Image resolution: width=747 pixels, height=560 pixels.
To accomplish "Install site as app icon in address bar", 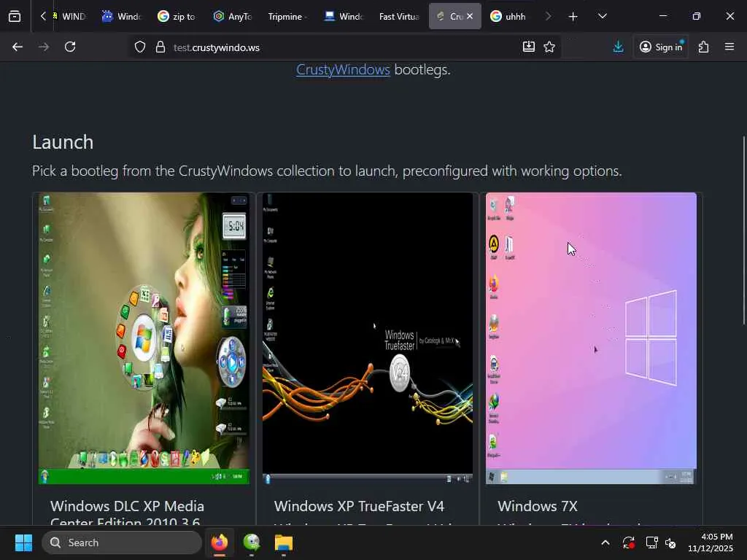I will point(528,47).
